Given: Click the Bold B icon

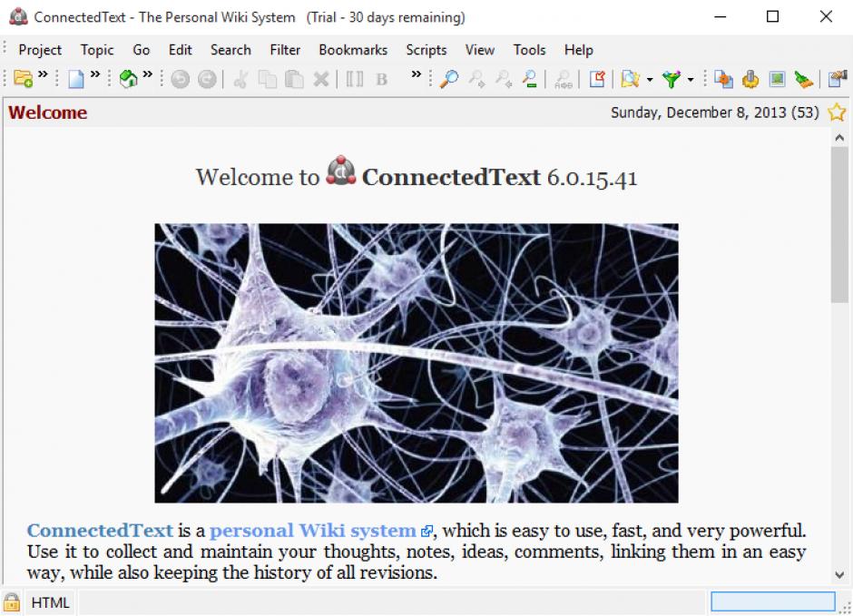Looking at the screenshot, I should click(x=382, y=79).
